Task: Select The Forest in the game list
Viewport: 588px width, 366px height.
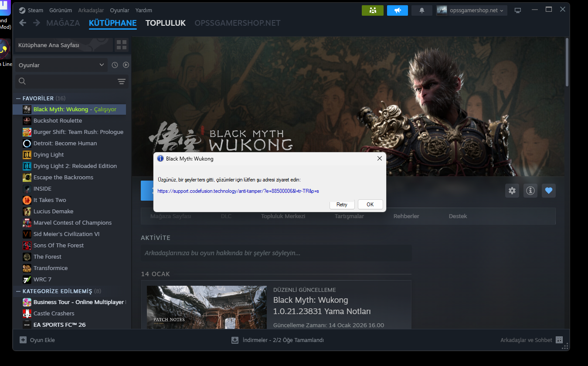Action: click(x=48, y=257)
